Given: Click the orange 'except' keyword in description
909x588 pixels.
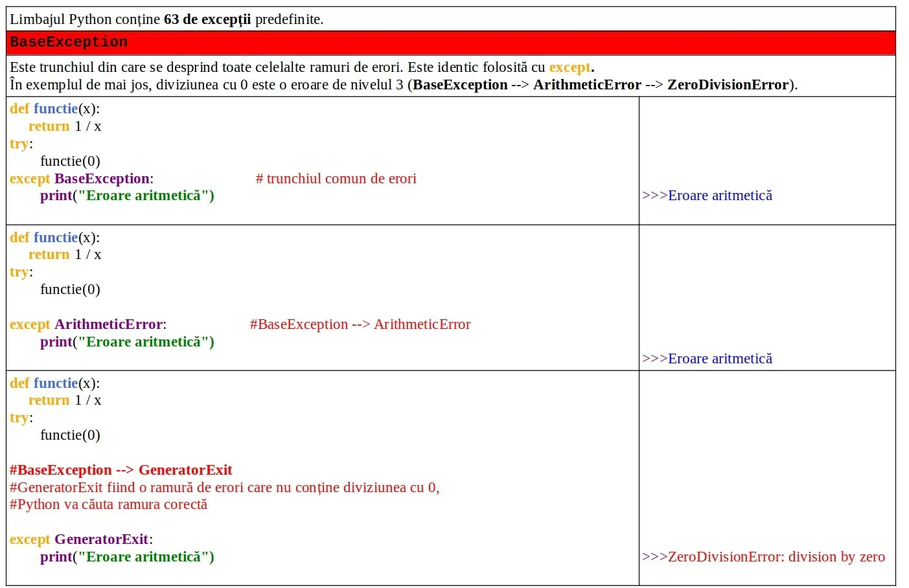Looking at the screenshot, I should tap(570, 67).
